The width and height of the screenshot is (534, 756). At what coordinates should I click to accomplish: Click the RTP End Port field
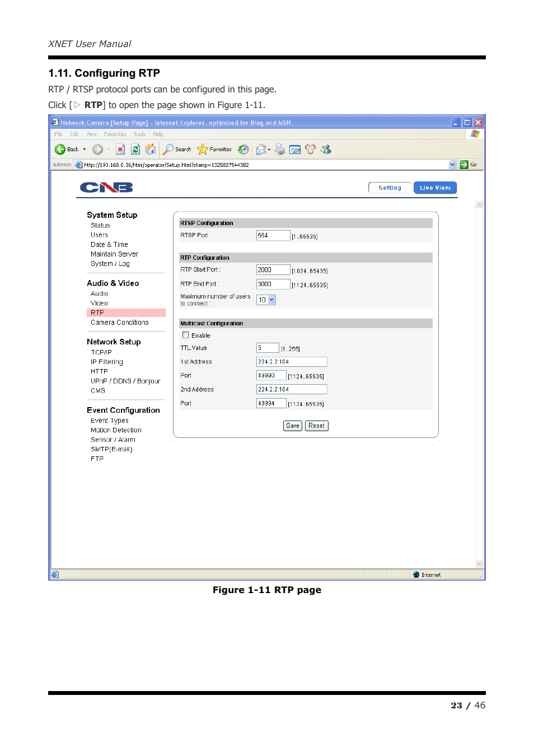click(x=273, y=284)
